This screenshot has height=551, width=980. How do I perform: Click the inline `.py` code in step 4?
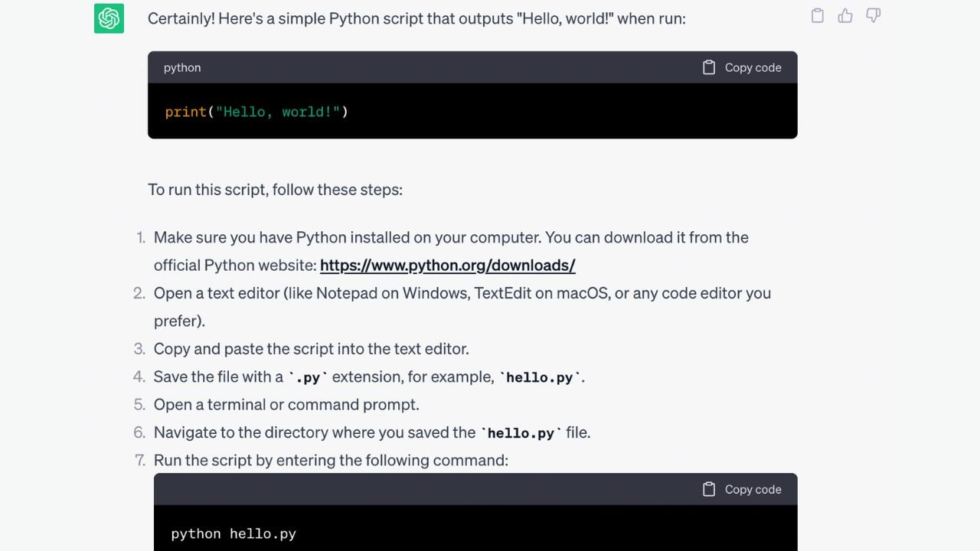coord(307,377)
